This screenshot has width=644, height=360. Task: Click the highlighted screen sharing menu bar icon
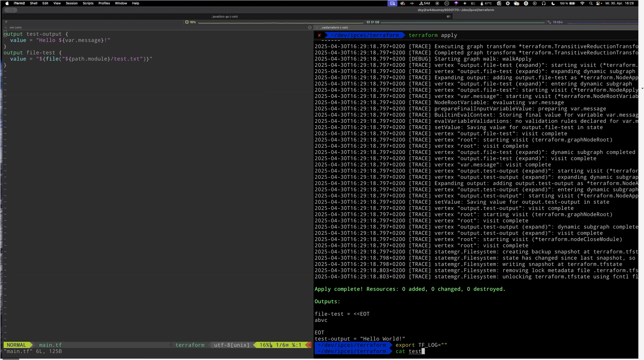tap(392, 3)
